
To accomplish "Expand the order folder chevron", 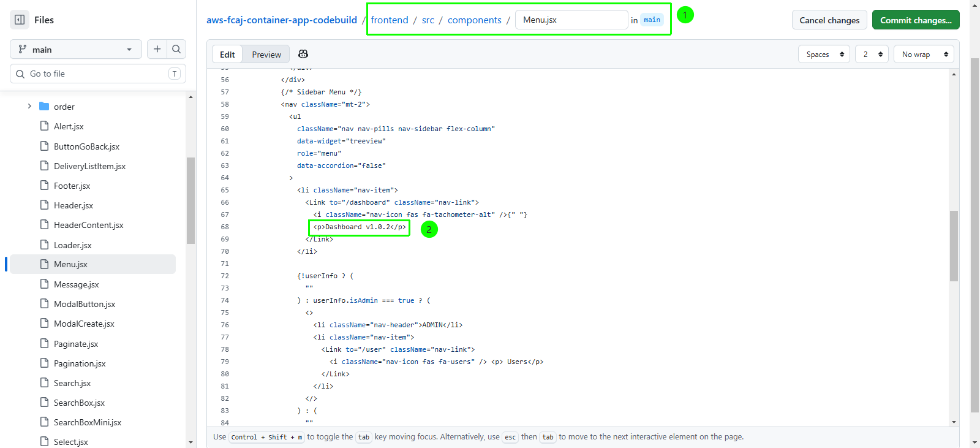I will point(29,106).
